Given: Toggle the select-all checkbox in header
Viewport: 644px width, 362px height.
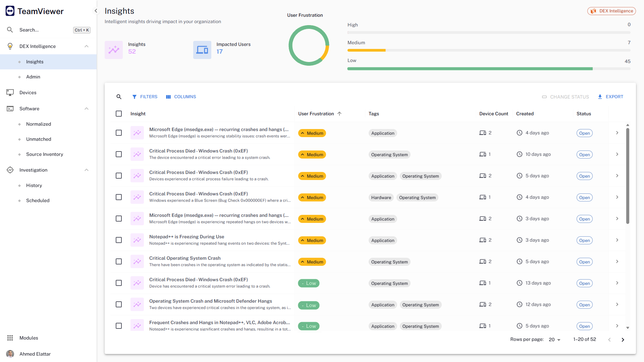Looking at the screenshot, I should pos(119,114).
